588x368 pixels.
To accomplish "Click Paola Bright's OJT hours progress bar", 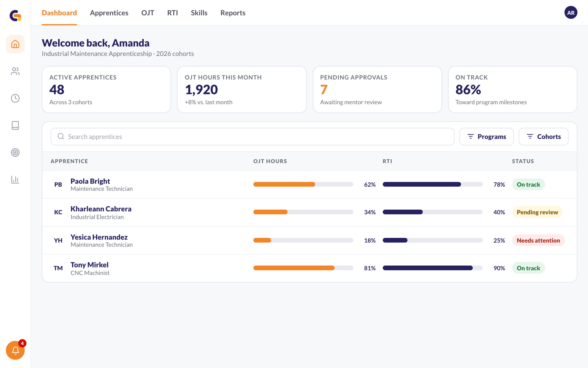I will point(303,184).
